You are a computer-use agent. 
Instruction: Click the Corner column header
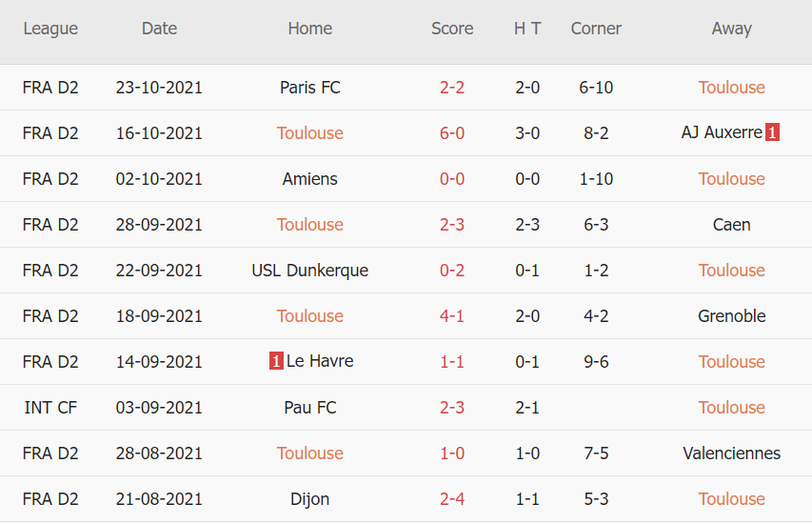pyautogui.click(x=596, y=29)
